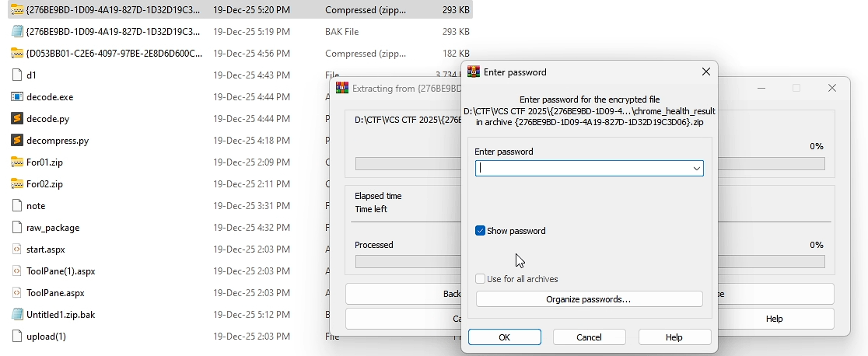Viewport: 868px width, 356px height.
Task: Click the Time left label in Extracting window
Action: pos(371,209)
